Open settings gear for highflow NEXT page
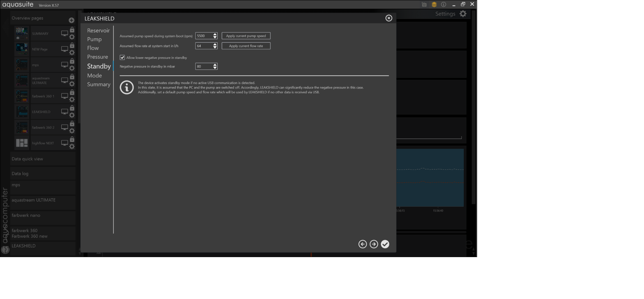Image resolution: width=644 pixels, height=299 pixels. [72, 146]
